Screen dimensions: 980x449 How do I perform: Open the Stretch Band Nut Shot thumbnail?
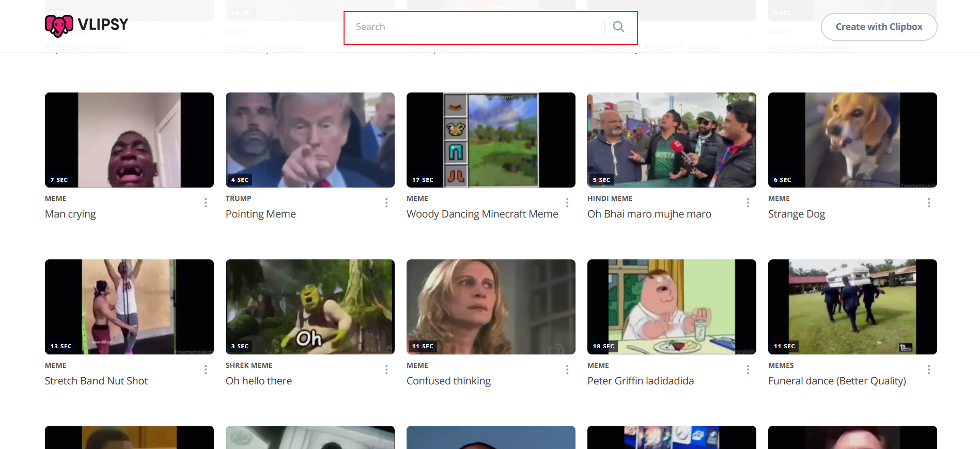tap(129, 307)
